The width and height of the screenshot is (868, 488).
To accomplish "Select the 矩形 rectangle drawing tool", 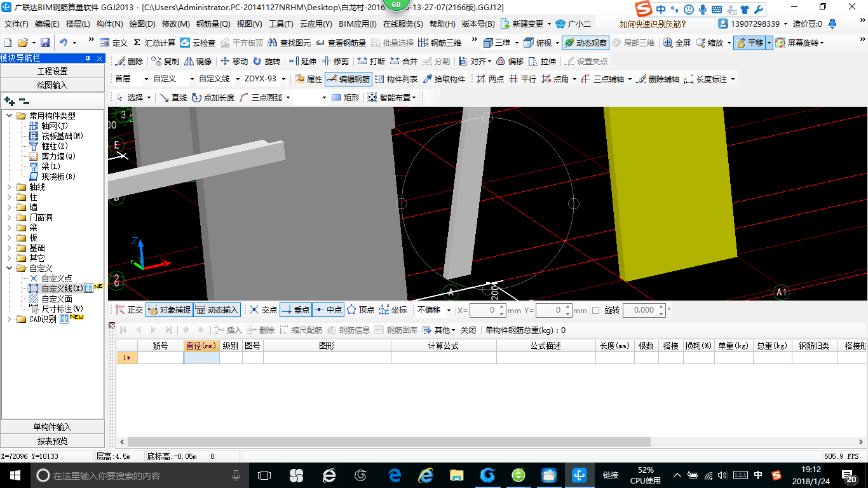I will 345,97.
